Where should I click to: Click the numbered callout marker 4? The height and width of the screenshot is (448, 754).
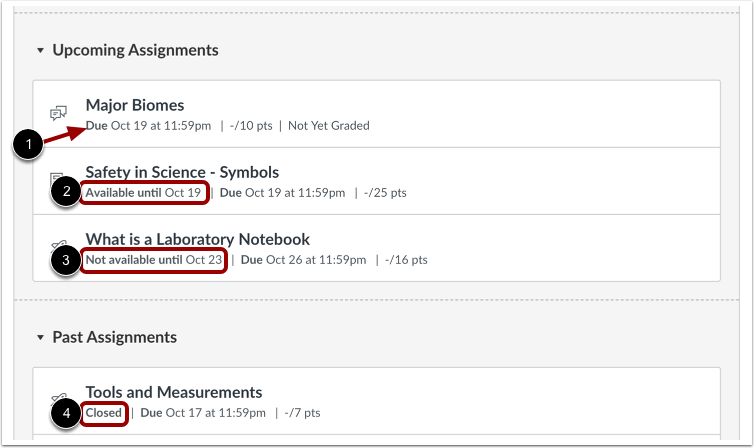click(x=65, y=413)
